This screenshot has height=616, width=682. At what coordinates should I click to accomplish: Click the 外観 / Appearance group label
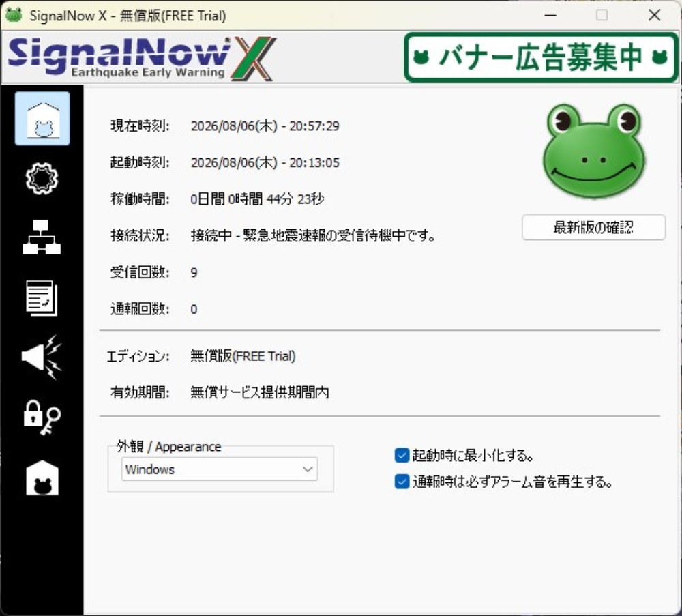coord(168,447)
